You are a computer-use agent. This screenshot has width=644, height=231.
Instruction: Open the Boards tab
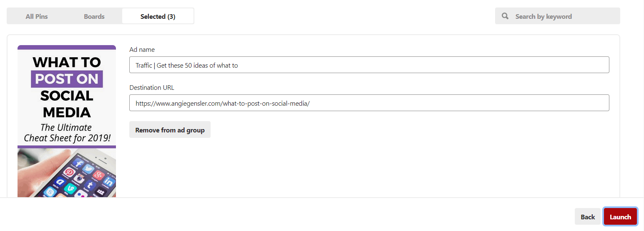tap(94, 16)
